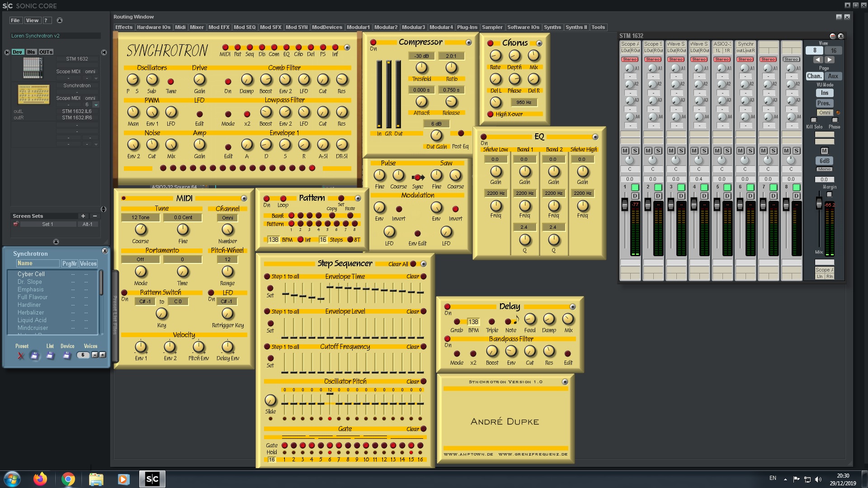Increase Voices with the plus stepper
The image size is (868, 488).
point(103,355)
